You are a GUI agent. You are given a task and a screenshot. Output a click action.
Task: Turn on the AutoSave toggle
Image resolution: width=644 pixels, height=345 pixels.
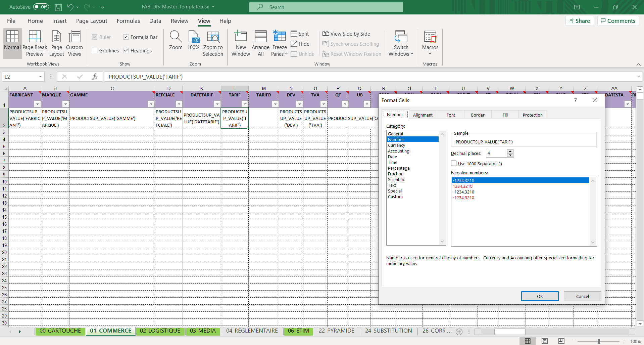point(41,7)
